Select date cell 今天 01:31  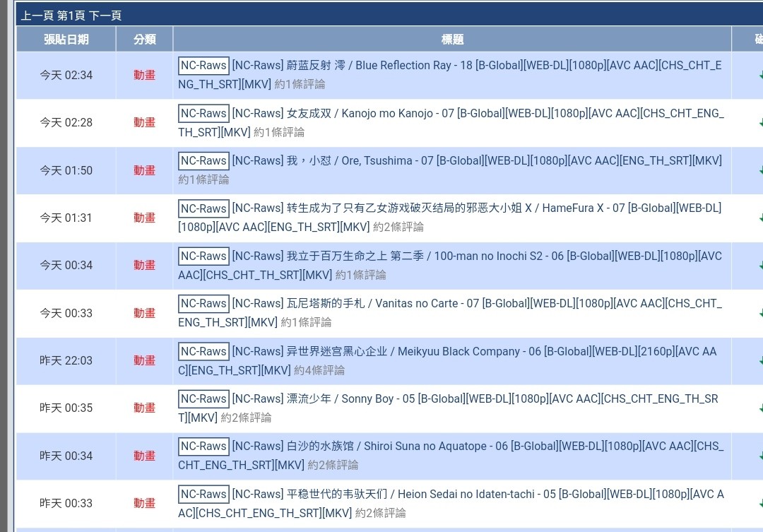pos(66,218)
